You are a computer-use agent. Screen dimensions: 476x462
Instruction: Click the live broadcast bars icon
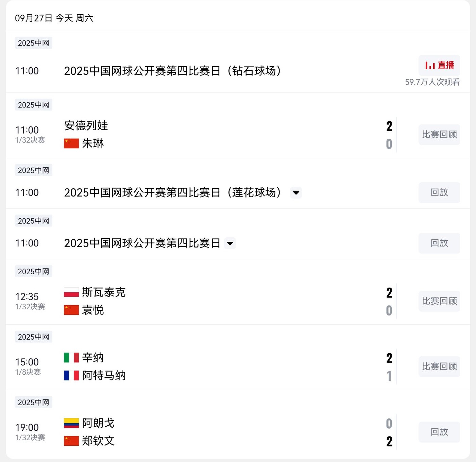coord(430,65)
